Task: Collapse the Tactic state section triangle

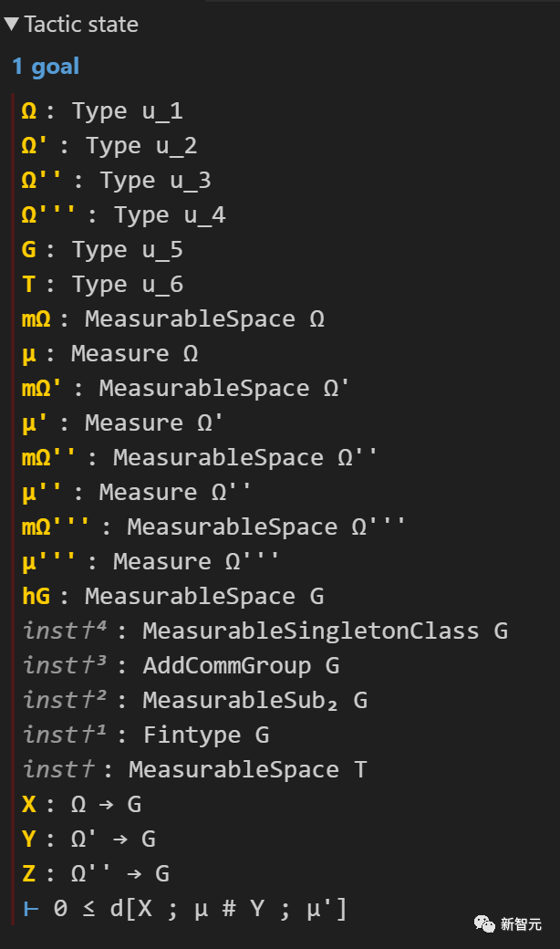Action: click(11, 25)
